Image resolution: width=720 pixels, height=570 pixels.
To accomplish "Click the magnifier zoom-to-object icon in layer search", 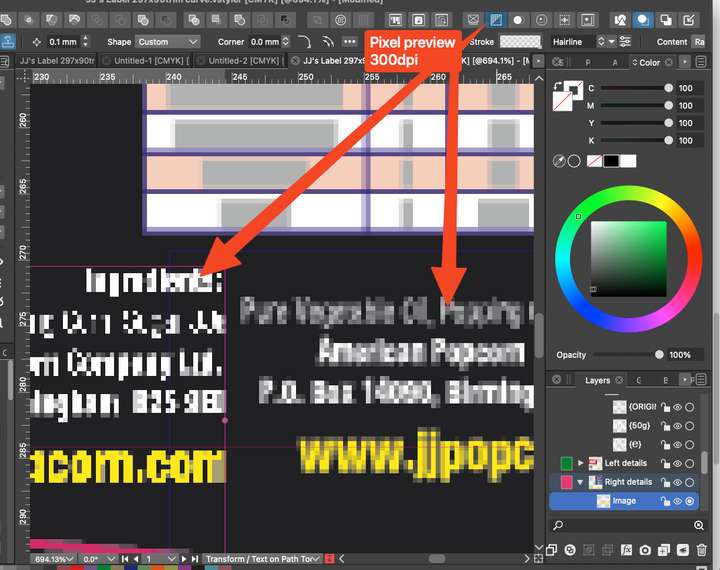I will (699, 525).
